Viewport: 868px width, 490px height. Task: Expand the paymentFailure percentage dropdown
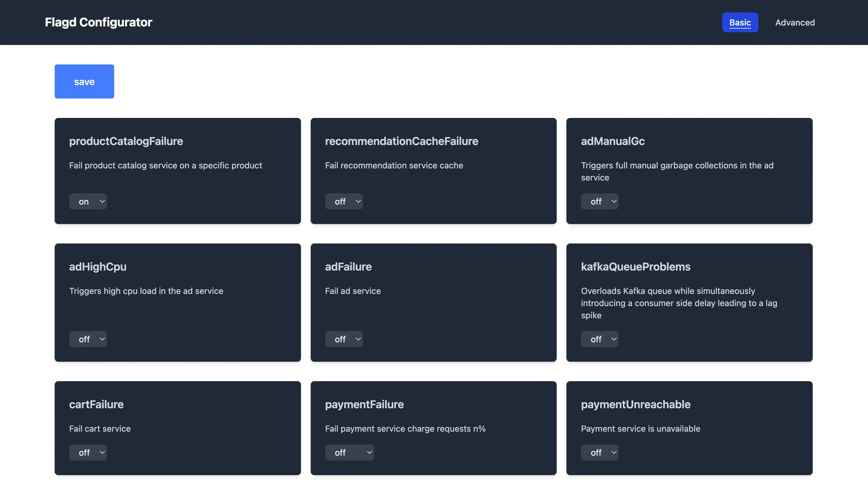pyautogui.click(x=350, y=452)
